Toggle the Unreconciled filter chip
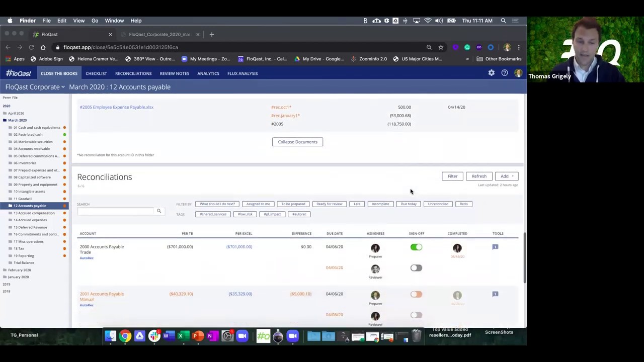The height and width of the screenshot is (362, 644). [x=438, y=204]
